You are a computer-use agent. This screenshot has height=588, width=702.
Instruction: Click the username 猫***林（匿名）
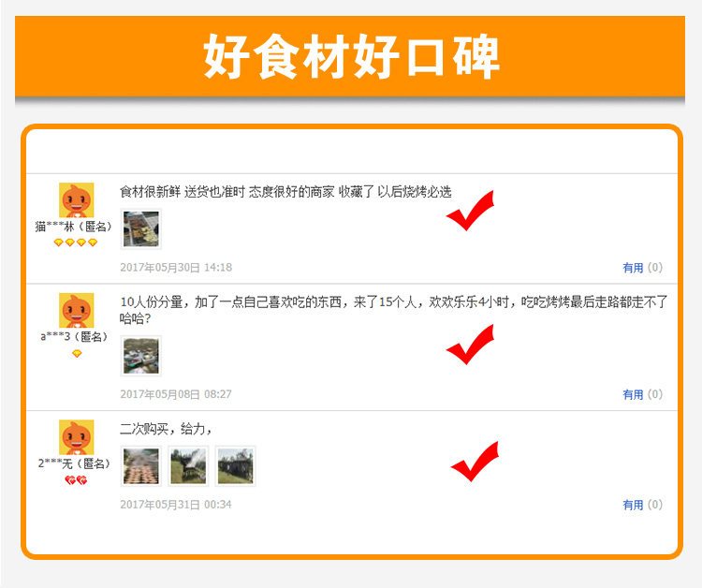[74, 227]
